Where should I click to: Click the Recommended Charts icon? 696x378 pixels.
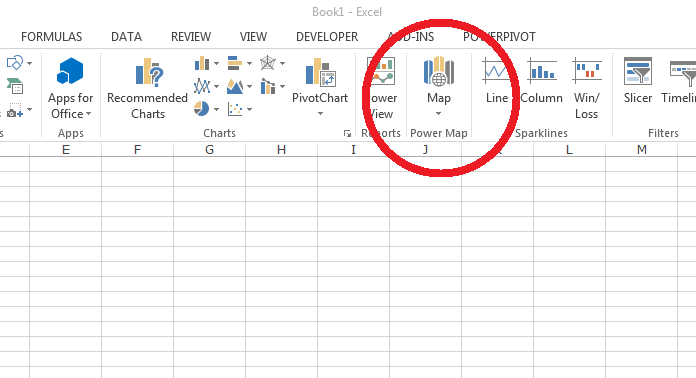(x=147, y=88)
